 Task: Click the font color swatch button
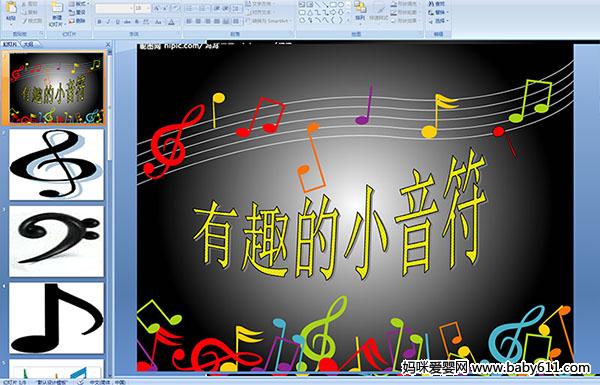point(171,22)
